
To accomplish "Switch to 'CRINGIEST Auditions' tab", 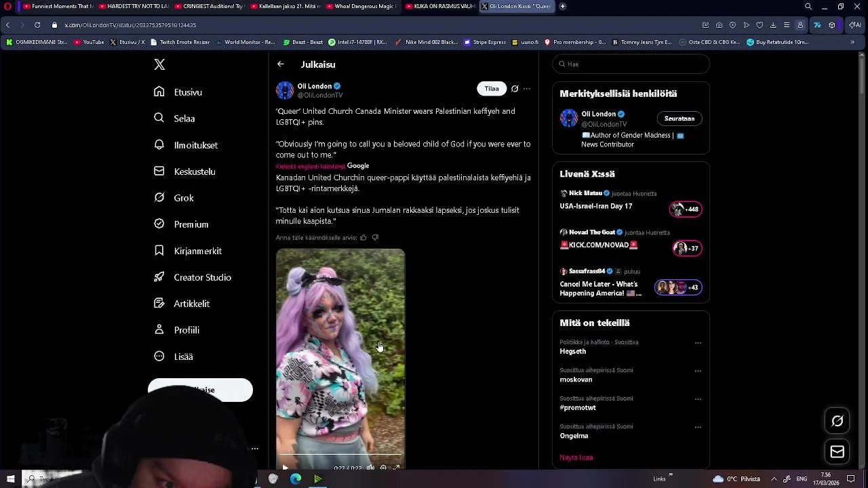I will pyautogui.click(x=210, y=6).
